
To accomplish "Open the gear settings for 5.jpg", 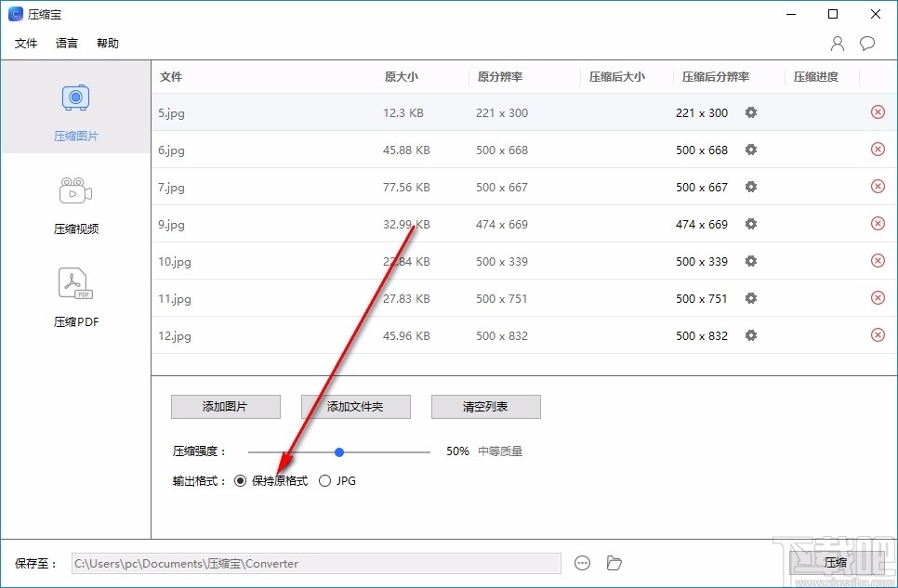I will click(750, 112).
